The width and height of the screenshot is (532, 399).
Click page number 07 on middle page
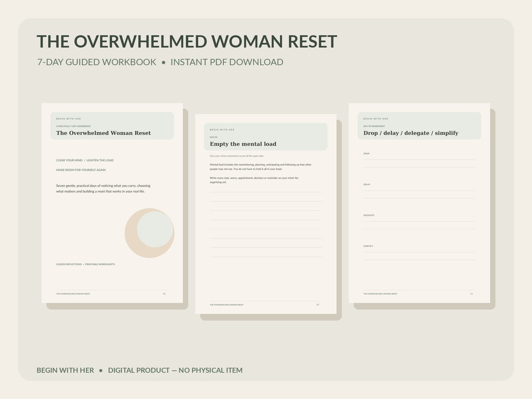(318, 305)
